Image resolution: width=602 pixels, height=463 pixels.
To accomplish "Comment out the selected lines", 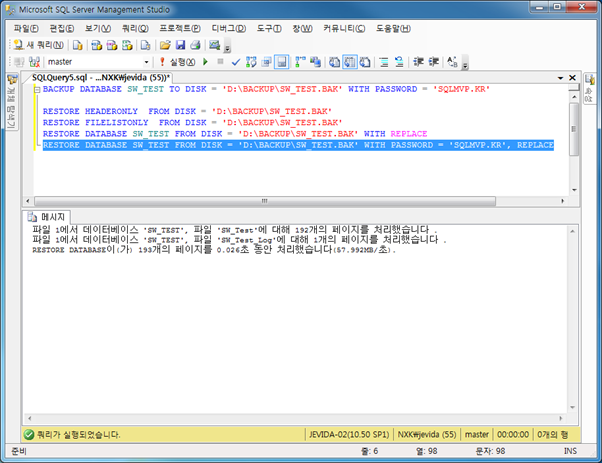I will coord(384,62).
